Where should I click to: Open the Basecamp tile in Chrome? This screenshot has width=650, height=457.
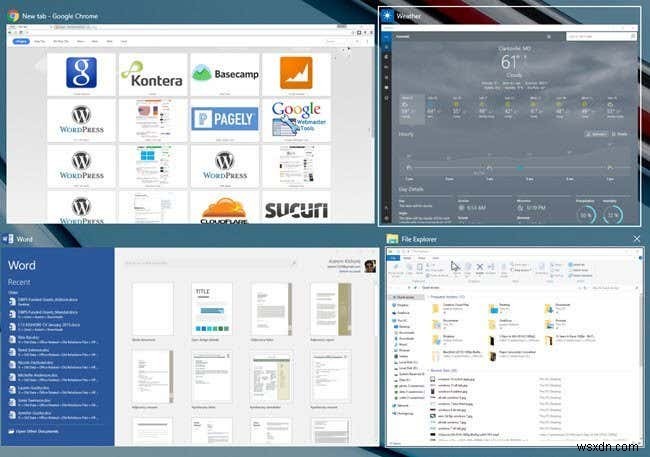coord(225,74)
